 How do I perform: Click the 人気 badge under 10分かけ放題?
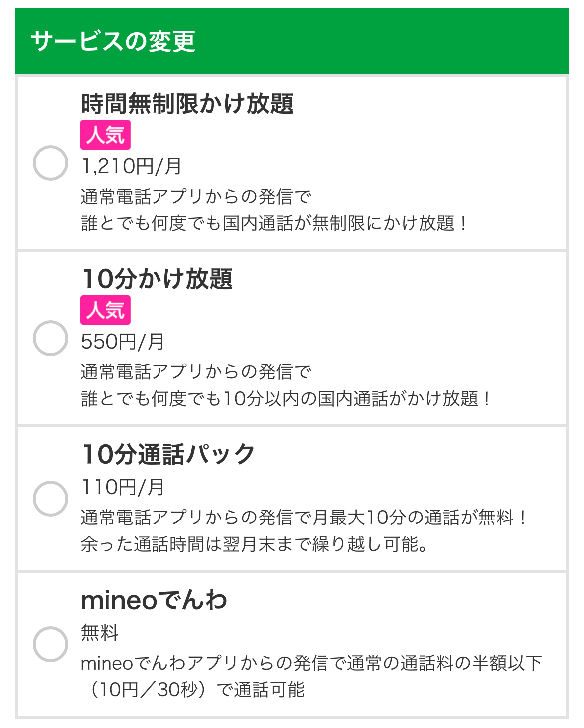[x=106, y=310]
